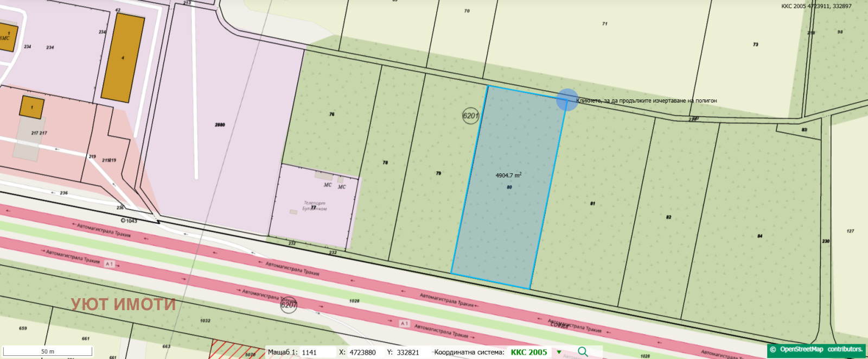This screenshot has width=868, height=359.
Task: Select the KKC 2005 coordinate system label
Action: coord(528,352)
